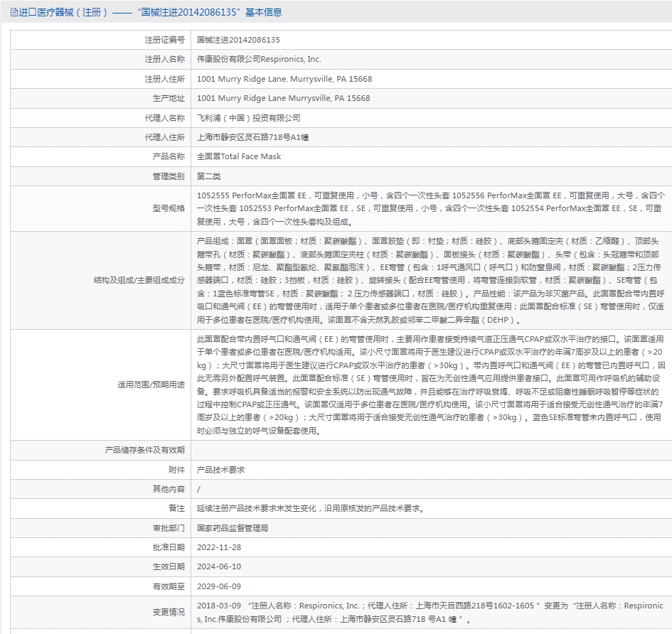Open the 产品技术要求 attachment text
Image resolution: width=672 pixels, height=634 pixels.
220,470
